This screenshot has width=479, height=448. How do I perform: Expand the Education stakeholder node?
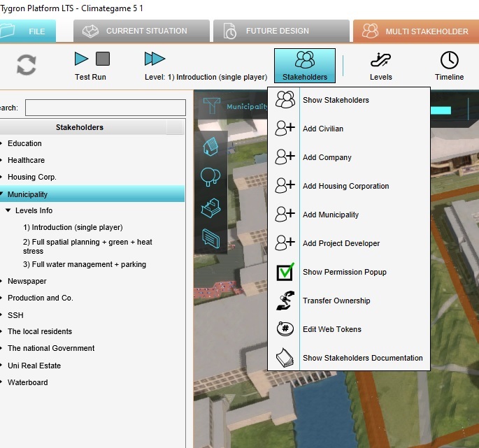coord(2,143)
